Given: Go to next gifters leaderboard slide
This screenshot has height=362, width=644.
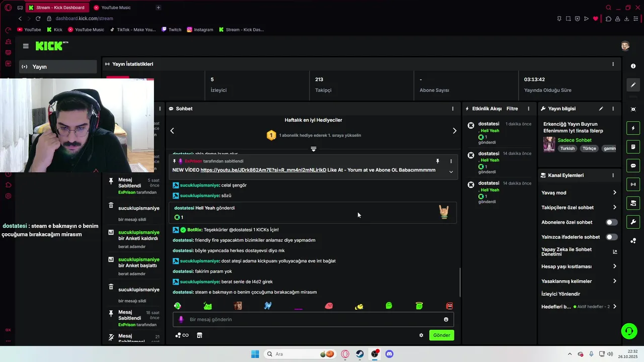Looking at the screenshot, I should pyautogui.click(x=454, y=131).
